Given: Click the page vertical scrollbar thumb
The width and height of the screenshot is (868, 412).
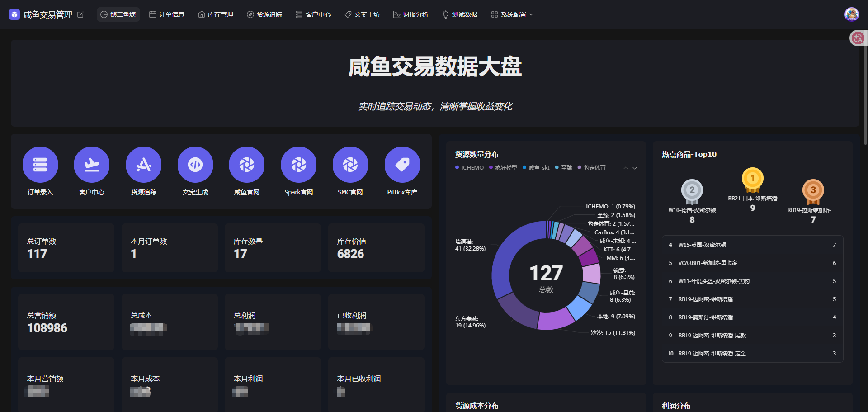Looking at the screenshot, I should coord(865,87).
